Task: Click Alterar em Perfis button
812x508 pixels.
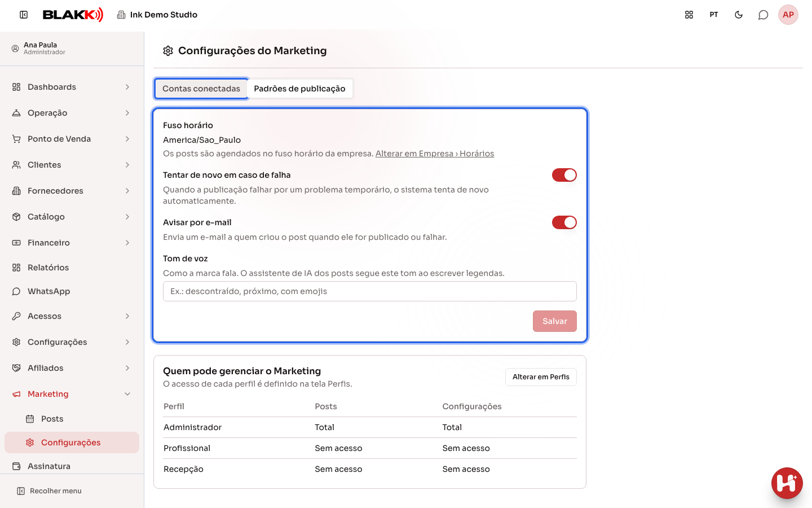Action: tap(541, 377)
